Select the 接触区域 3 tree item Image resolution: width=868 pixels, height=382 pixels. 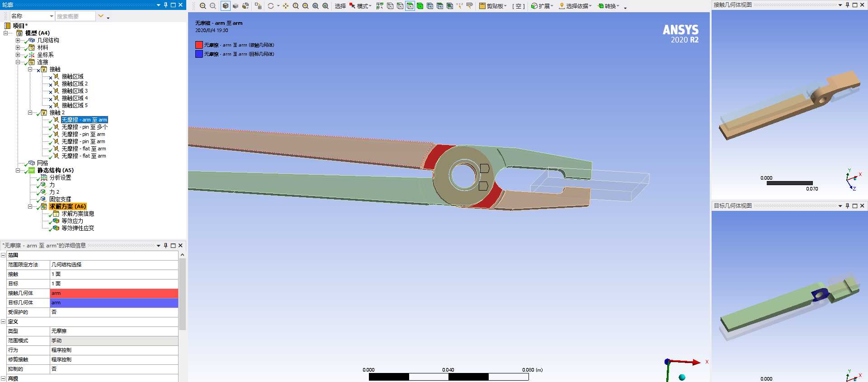75,91
